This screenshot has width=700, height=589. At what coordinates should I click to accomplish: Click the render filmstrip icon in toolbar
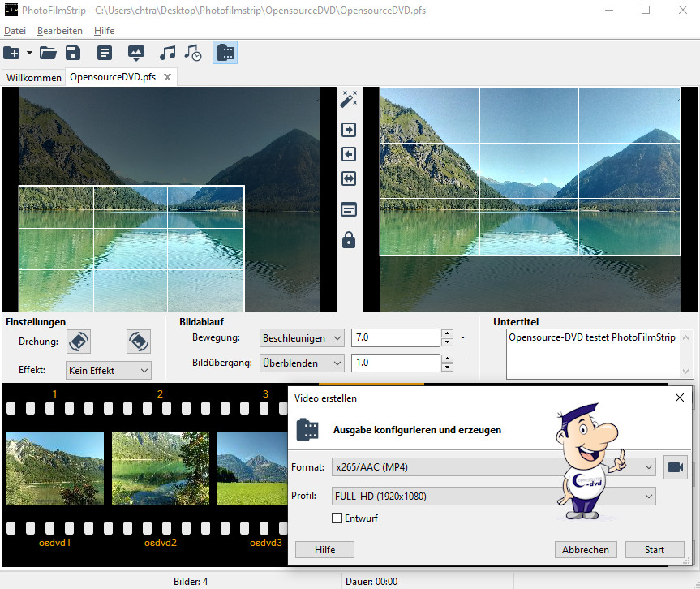coord(225,54)
